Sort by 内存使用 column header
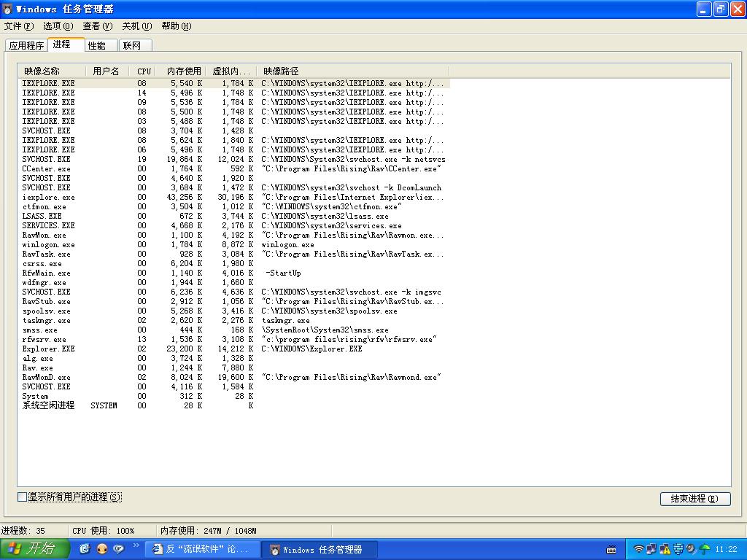The width and height of the screenshot is (747, 560). (182, 71)
